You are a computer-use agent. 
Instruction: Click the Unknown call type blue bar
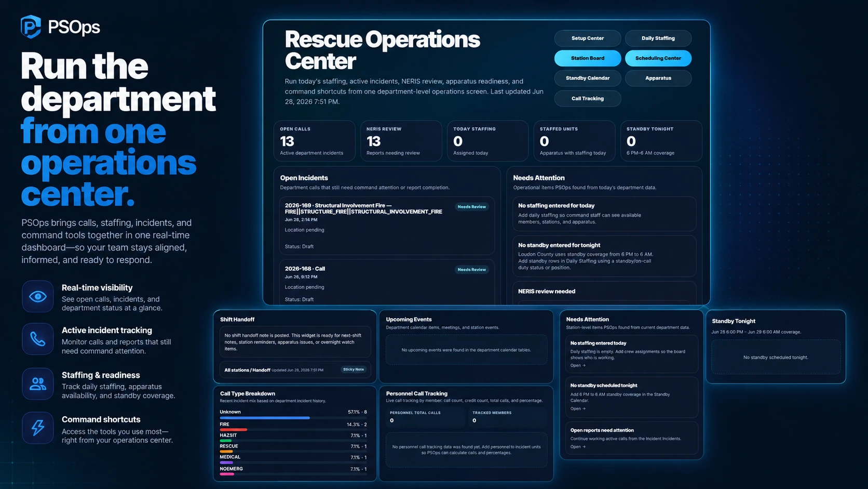pyautogui.click(x=265, y=418)
